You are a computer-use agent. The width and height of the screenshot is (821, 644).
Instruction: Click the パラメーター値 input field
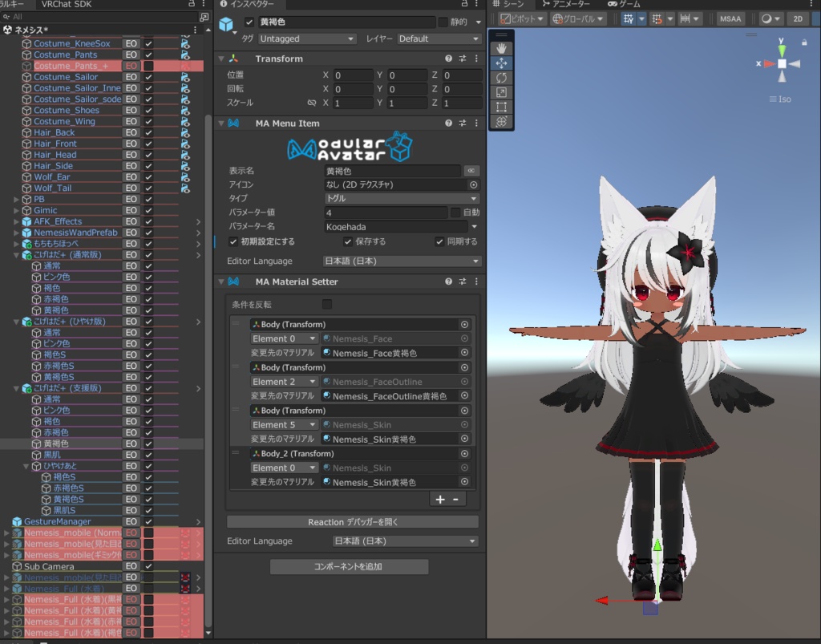(385, 213)
